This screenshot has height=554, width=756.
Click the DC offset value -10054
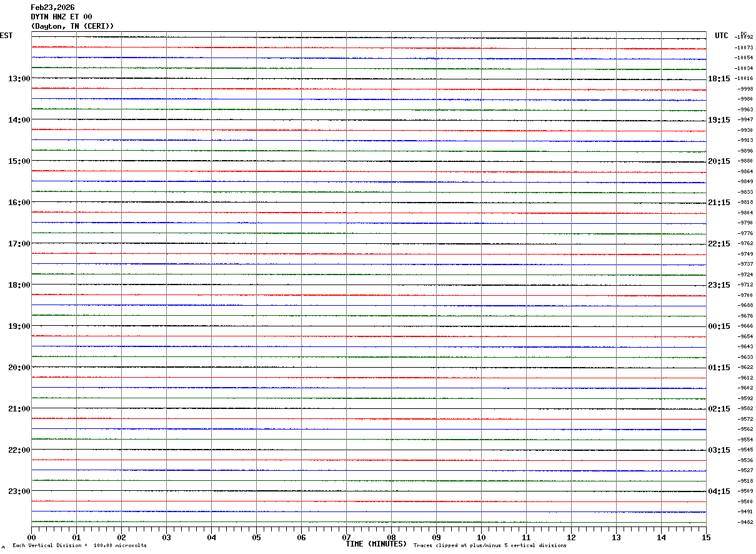(x=744, y=58)
